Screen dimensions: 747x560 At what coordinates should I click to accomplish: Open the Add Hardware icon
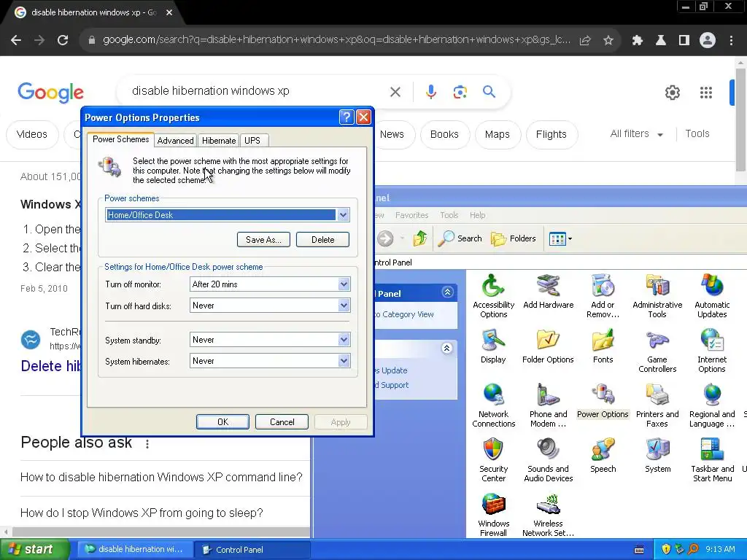pyautogui.click(x=548, y=292)
